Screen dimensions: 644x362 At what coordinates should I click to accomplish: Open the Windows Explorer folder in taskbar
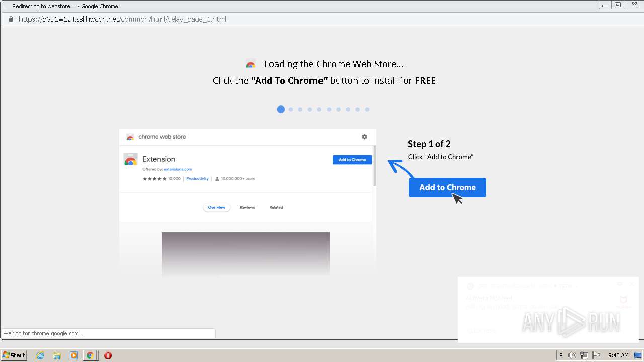click(x=57, y=355)
